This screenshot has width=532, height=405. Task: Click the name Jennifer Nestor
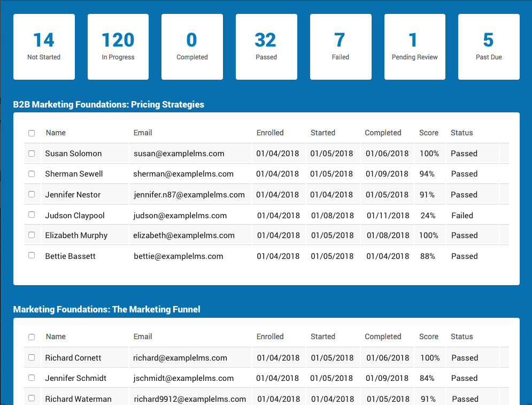(x=73, y=195)
